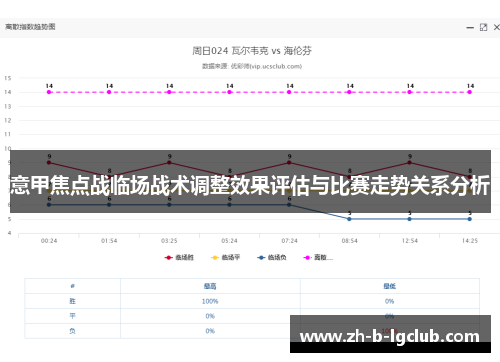
Task: Click the 最低 column header
Action: point(389,286)
